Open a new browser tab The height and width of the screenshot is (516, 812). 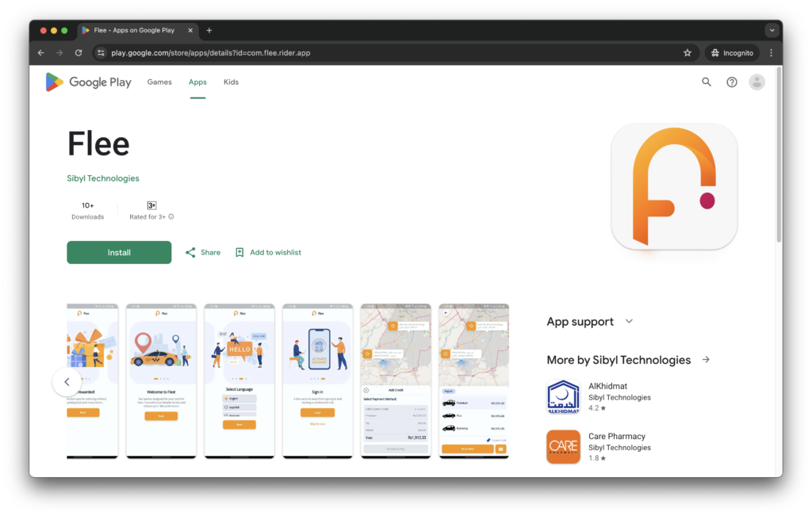tap(209, 31)
